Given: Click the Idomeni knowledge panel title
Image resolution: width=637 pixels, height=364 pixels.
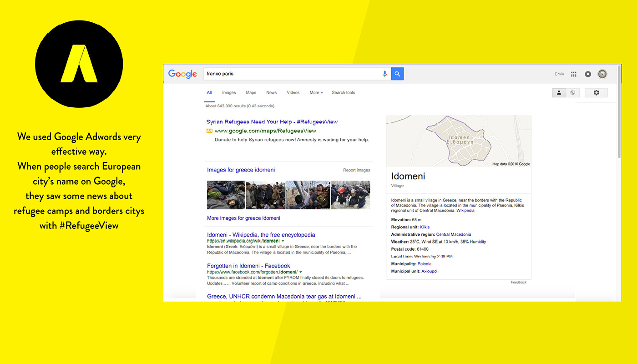Looking at the screenshot, I should coord(408,177).
